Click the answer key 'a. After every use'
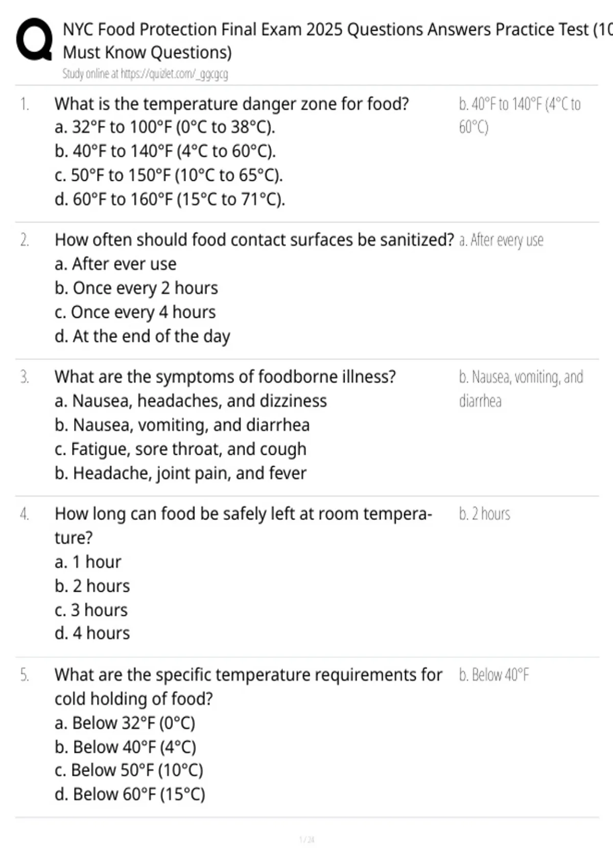613x868 pixels. (x=501, y=240)
